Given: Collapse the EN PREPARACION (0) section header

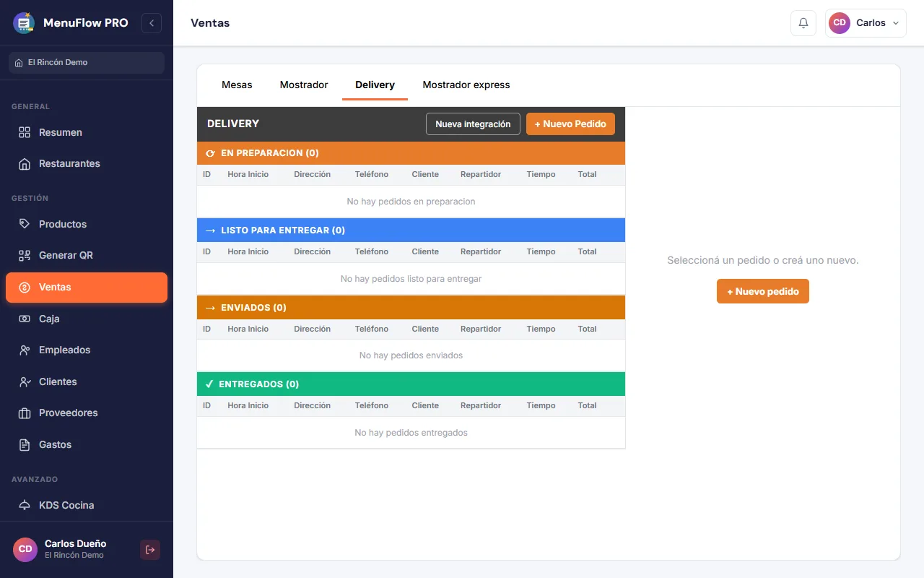Looking at the screenshot, I should click(x=411, y=153).
